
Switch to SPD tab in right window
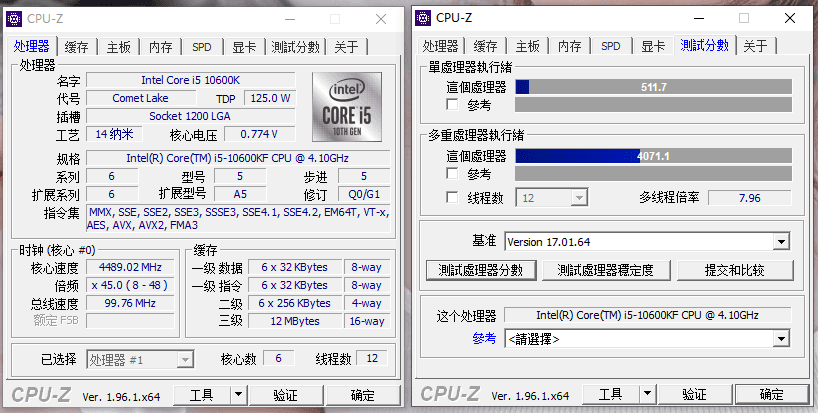610,46
